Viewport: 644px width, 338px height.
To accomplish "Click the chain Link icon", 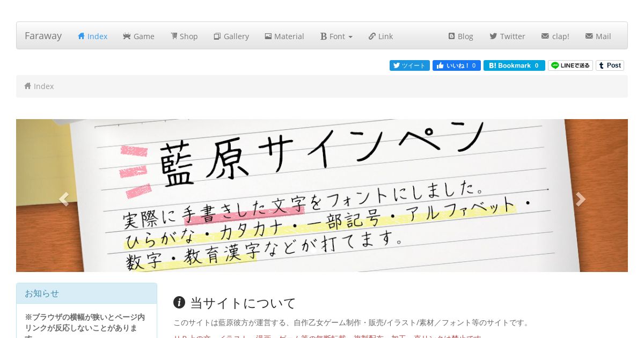I will (372, 36).
